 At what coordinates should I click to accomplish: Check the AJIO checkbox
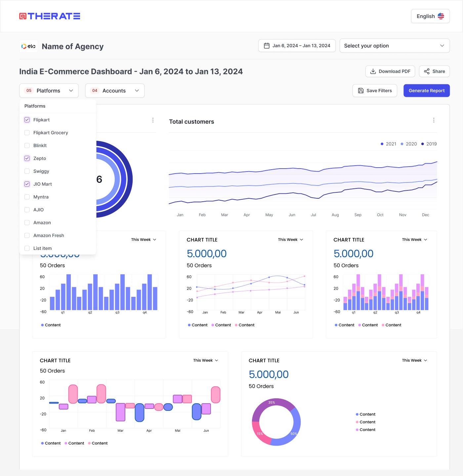point(27,210)
